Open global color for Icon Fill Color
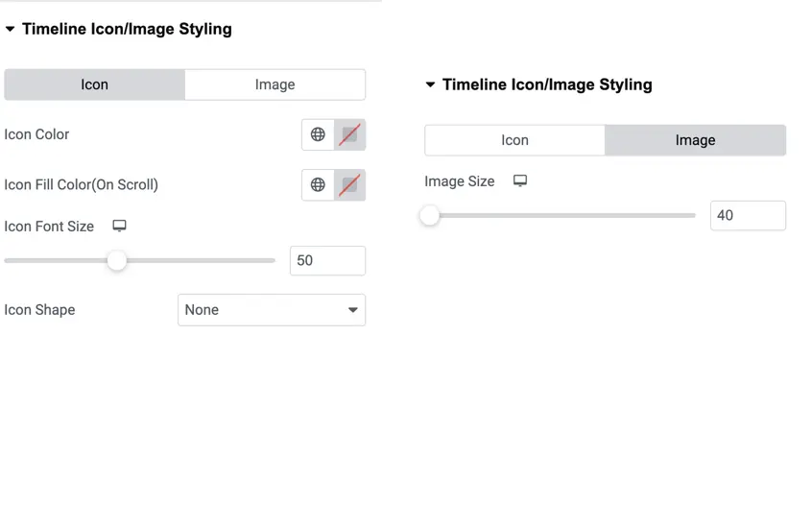Viewport: 812px width, 527px height. coord(318,185)
